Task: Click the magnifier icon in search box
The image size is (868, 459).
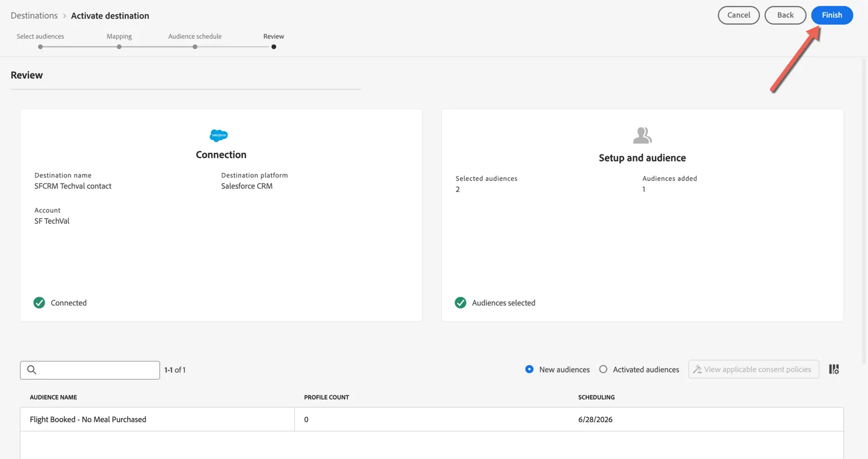Action: click(x=32, y=370)
